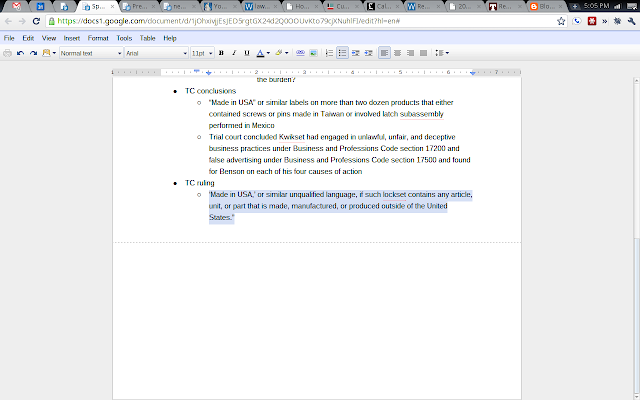Click the browser address bar URL
This screenshot has width=640, height=400.
click(x=229, y=21)
